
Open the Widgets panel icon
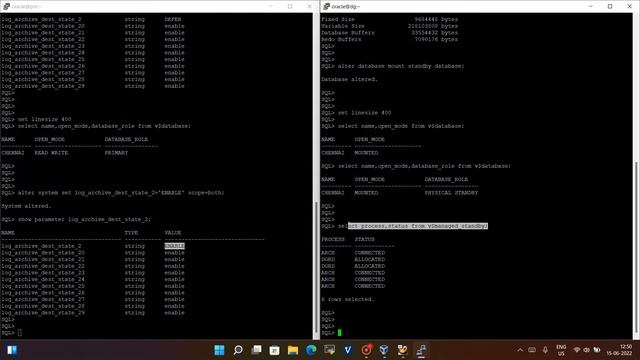11,350
